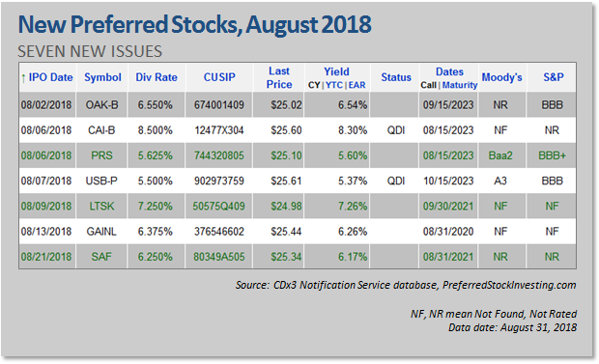Click the GAINL symbol cell

(x=101, y=232)
